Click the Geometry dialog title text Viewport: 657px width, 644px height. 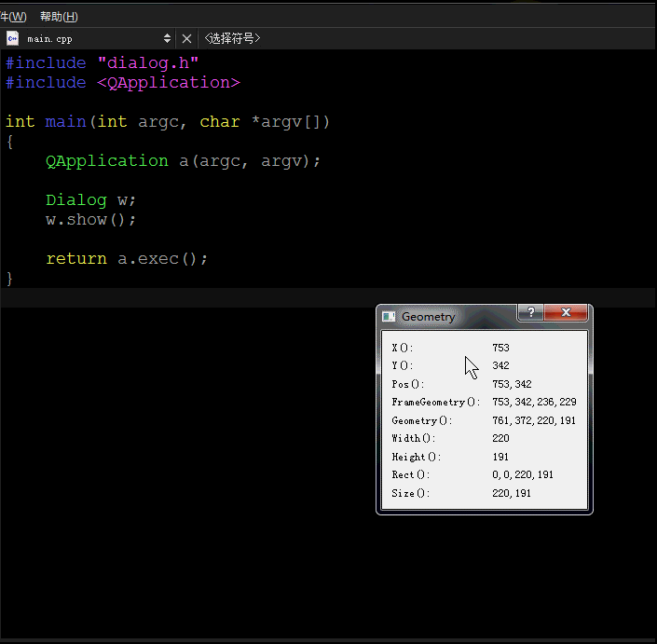pos(429,317)
